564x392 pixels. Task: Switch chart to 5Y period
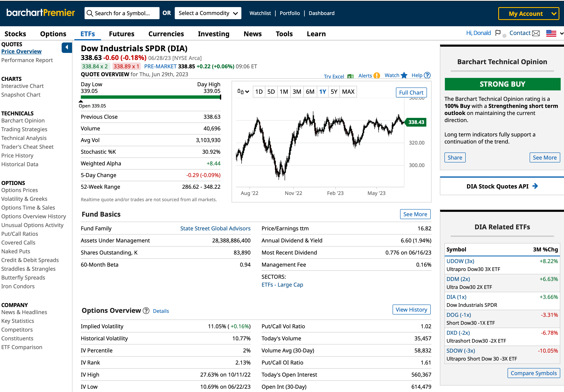(334, 92)
